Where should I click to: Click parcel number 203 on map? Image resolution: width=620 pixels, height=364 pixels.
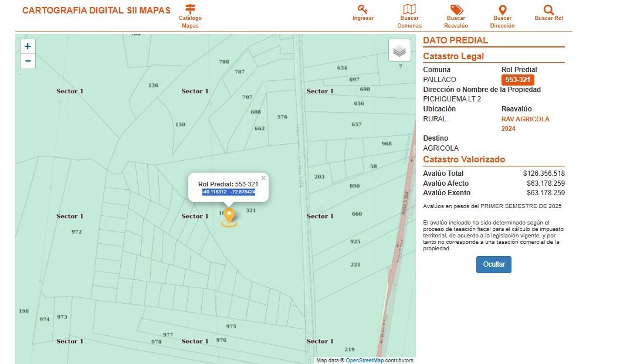click(x=319, y=176)
